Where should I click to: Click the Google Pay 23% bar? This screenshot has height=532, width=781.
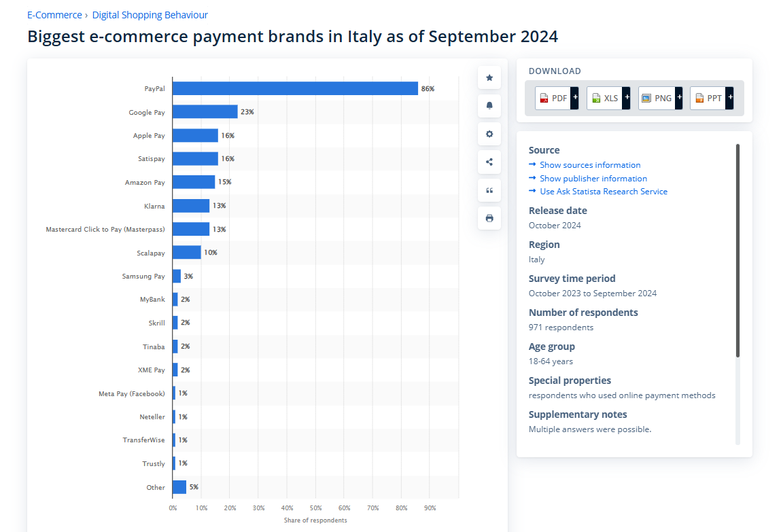[x=205, y=112]
